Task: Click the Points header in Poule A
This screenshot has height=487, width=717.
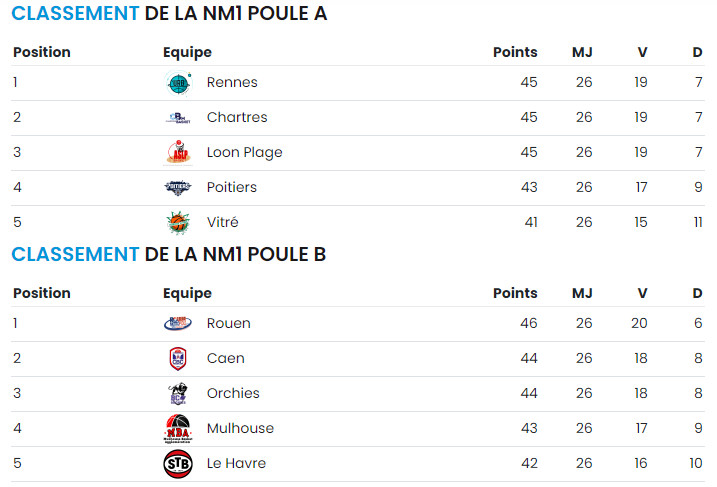Action: 515,52
